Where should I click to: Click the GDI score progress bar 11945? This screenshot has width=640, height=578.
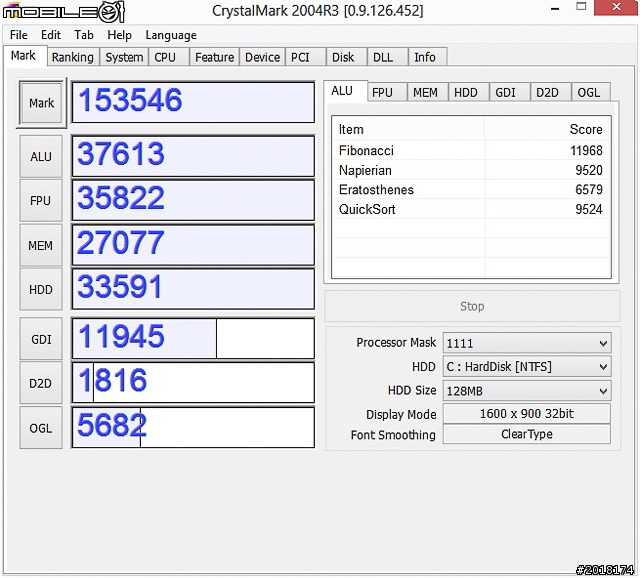193,339
